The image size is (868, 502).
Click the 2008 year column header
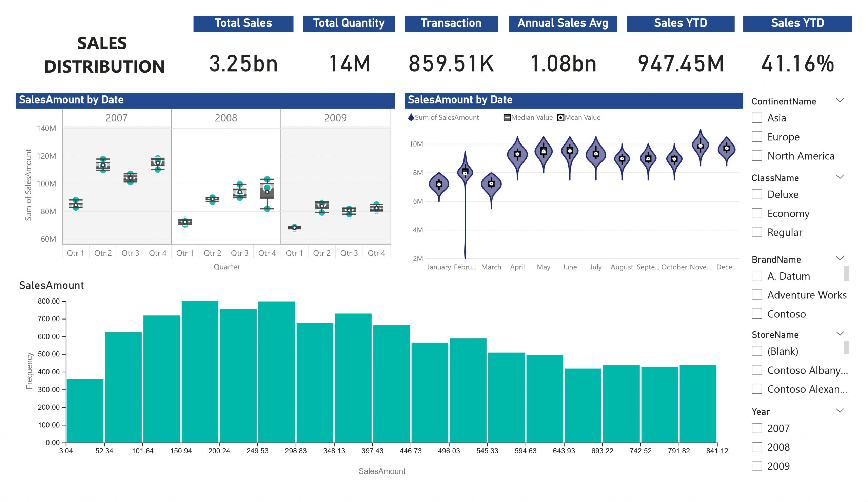(x=226, y=118)
